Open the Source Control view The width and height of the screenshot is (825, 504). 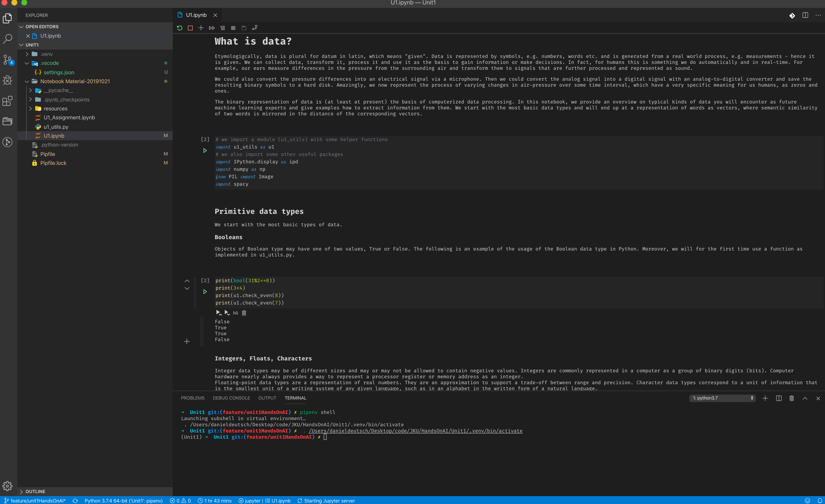(7, 60)
